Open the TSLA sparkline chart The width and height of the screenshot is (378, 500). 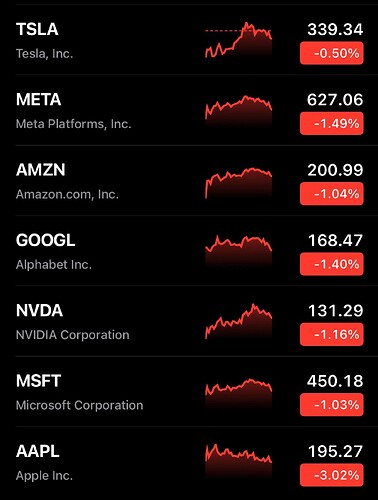[239, 41]
